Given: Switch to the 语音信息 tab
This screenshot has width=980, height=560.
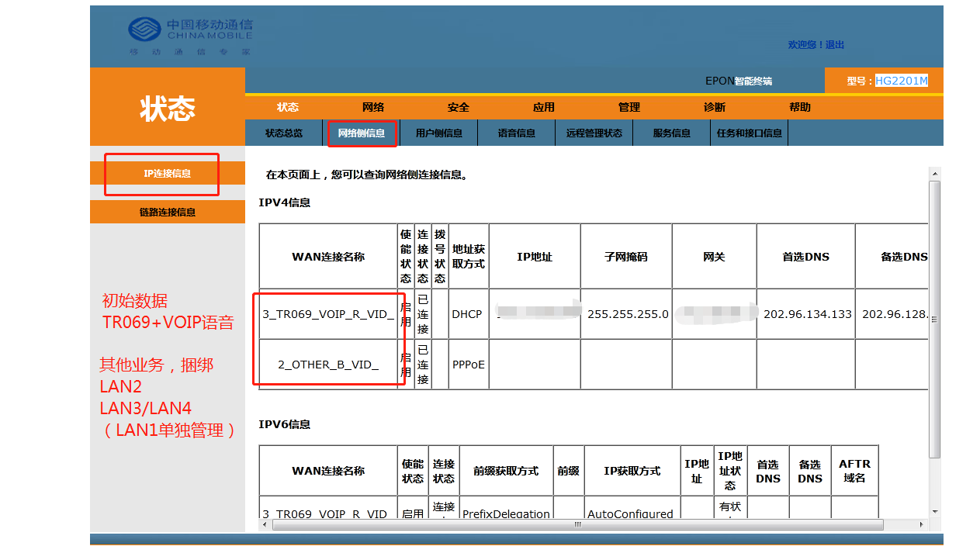Looking at the screenshot, I should coord(517,133).
